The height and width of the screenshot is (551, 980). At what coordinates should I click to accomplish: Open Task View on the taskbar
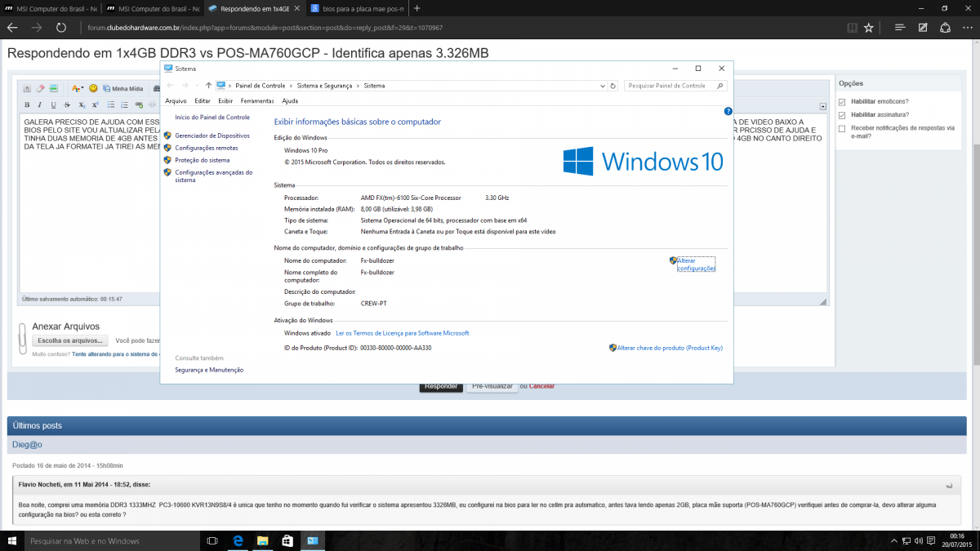[212, 541]
